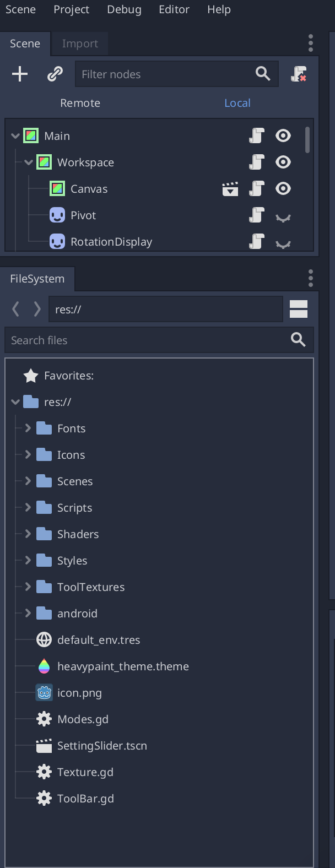Viewport: 335px width, 868px height.
Task: Click the search magnifier in Filter nodes bar
Action: (x=262, y=74)
